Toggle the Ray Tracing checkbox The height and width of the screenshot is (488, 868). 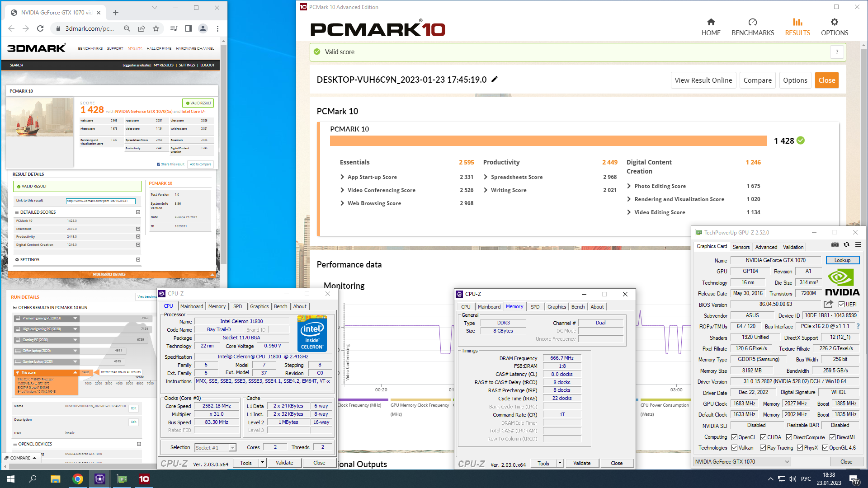[763, 448]
